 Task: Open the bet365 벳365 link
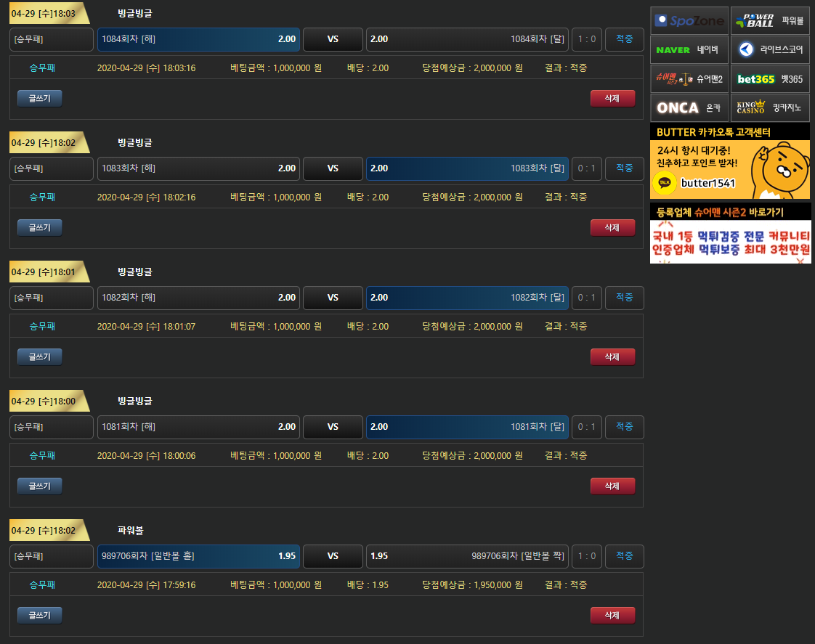[x=770, y=78]
